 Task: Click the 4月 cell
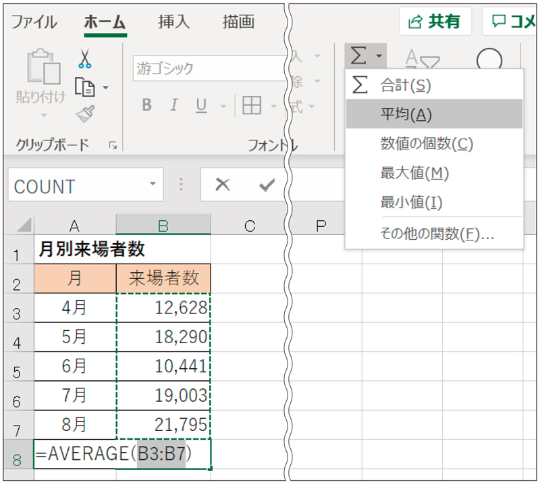(x=75, y=308)
